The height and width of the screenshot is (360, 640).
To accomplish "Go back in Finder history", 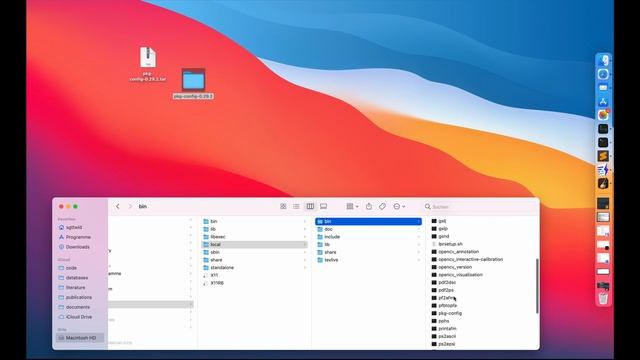I will 118,207.
